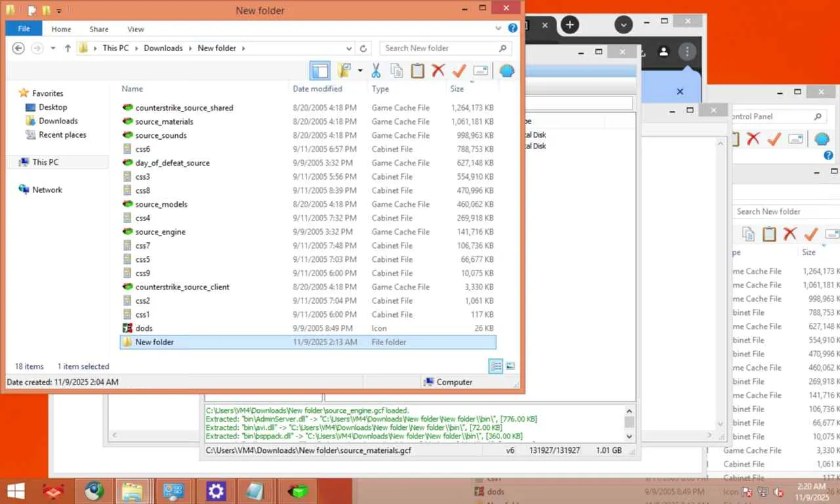
Task: Open the green cube app on the taskbar
Action: click(x=297, y=491)
